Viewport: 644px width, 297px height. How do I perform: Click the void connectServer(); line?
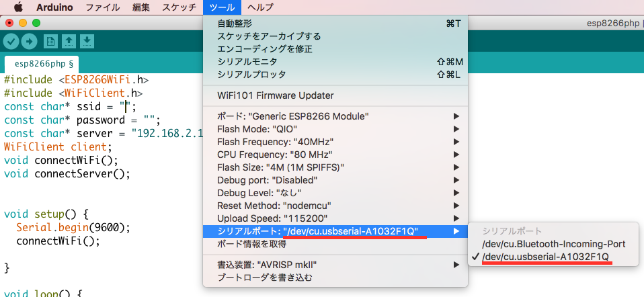(x=67, y=173)
